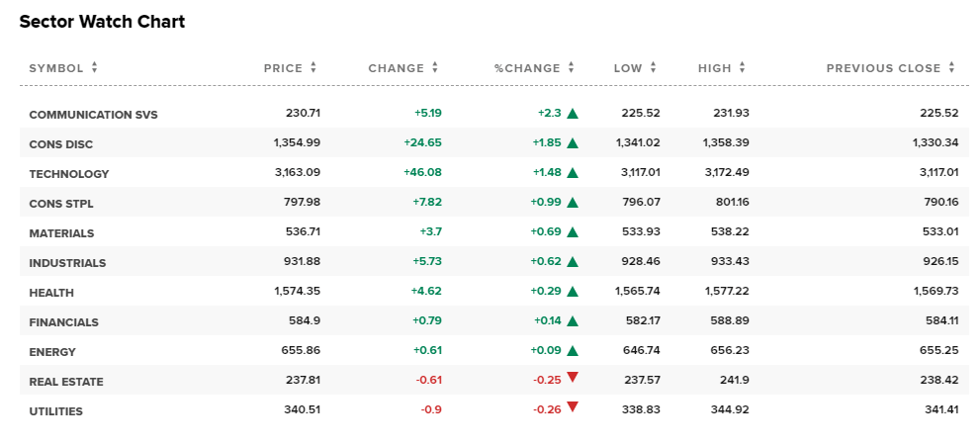
Task: Select the HEALTH sector row price 1,574.35
Action: click(x=297, y=293)
